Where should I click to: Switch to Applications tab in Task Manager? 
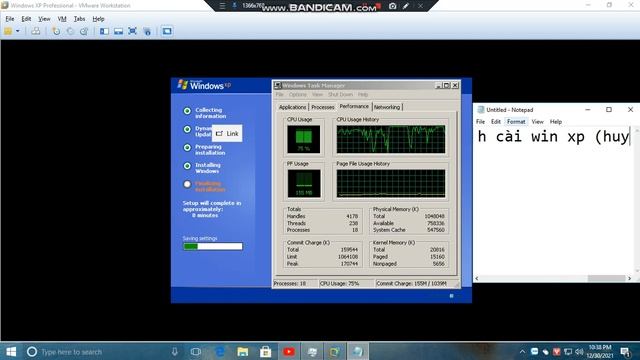pos(292,107)
